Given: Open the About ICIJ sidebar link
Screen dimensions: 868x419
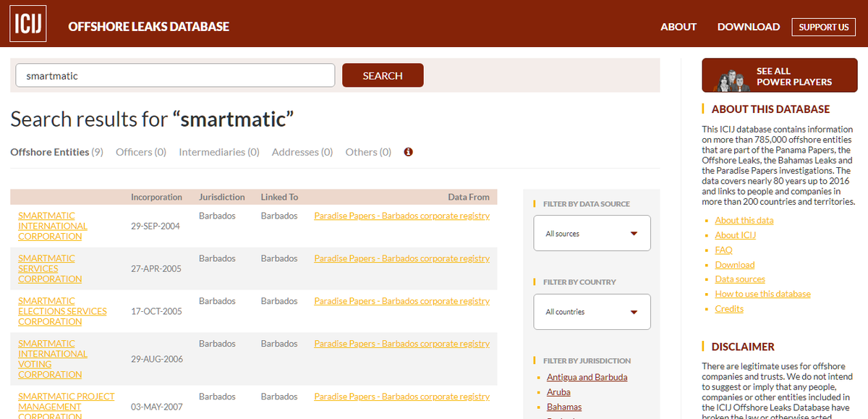Looking at the screenshot, I should click(736, 235).
